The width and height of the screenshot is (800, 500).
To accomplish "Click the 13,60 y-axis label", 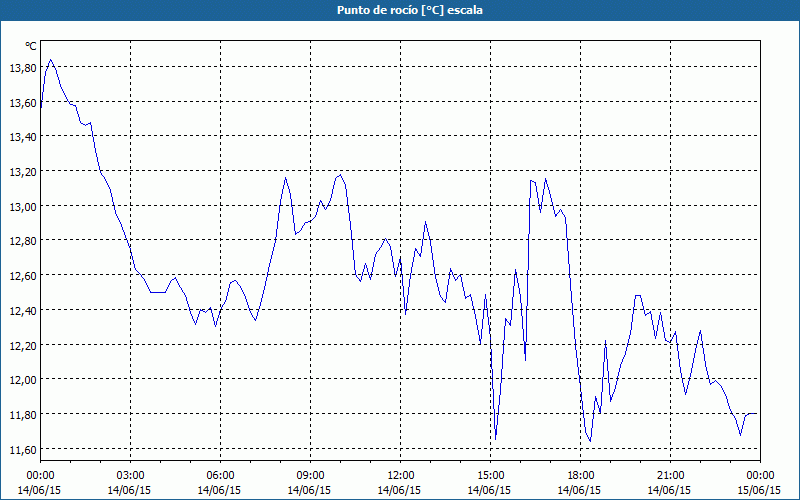I will [23, 103].
